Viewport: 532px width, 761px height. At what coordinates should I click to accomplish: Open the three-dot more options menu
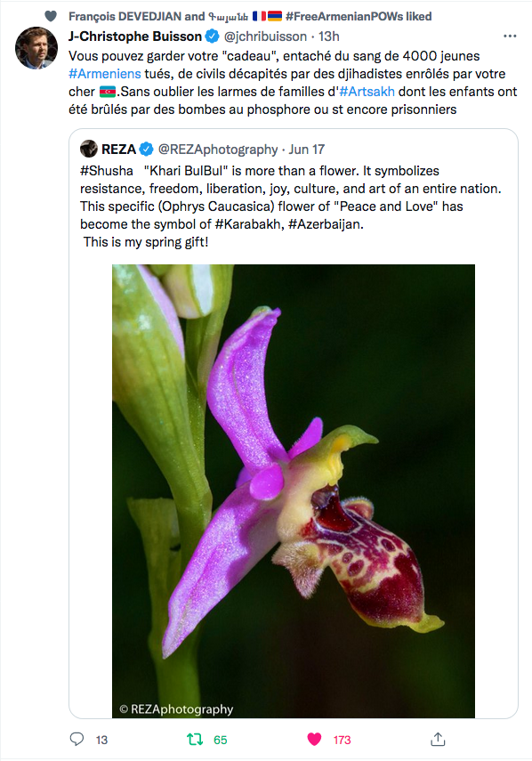pyautogui.click(x=510, y=36)
